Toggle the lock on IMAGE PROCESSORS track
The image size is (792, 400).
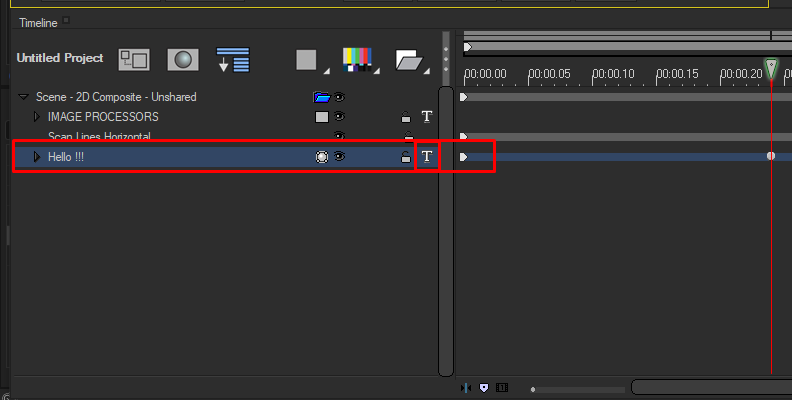pyautogui.click(x=405, y=117)
